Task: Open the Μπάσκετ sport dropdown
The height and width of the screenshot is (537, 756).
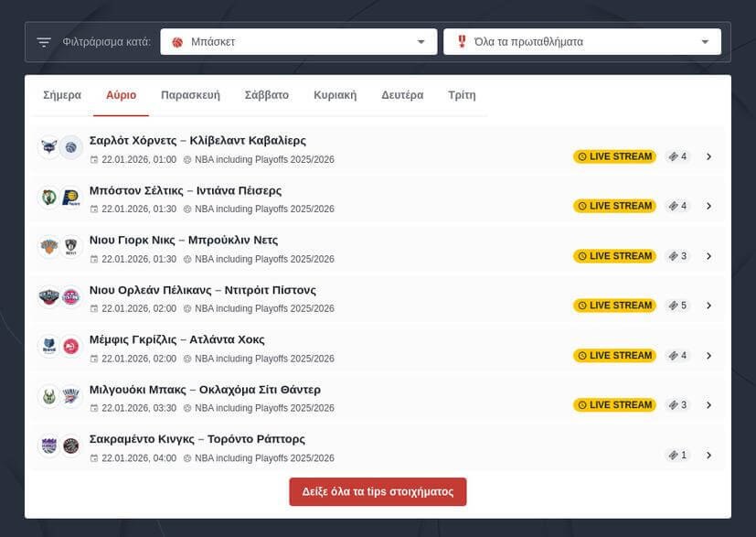Action: coord(298,42)
